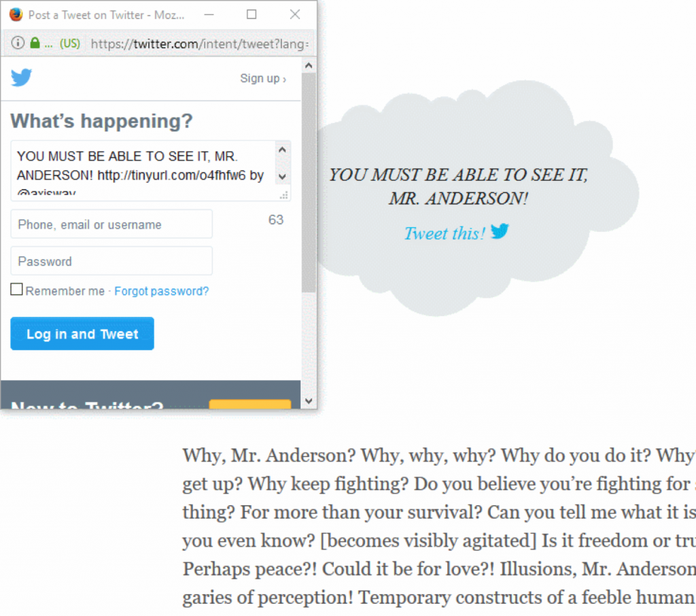Click the popup page scroll up arrow
The width and height of the screenshot is (696, 616).
click(x=309, y=66)
